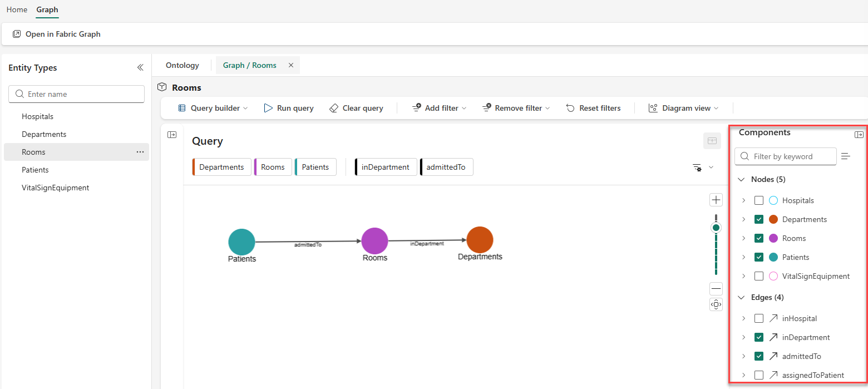868x389 pixels.
Task: Reset all query filters
Action: coord(593,108)
